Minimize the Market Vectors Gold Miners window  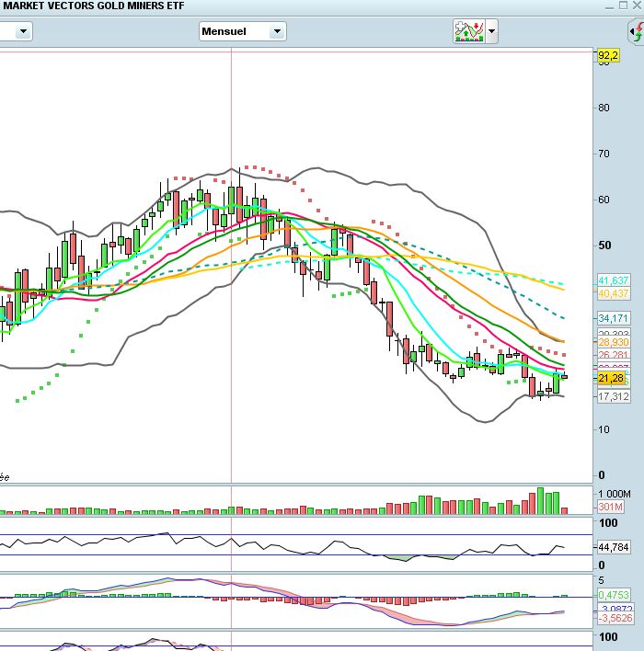[609, 6]
